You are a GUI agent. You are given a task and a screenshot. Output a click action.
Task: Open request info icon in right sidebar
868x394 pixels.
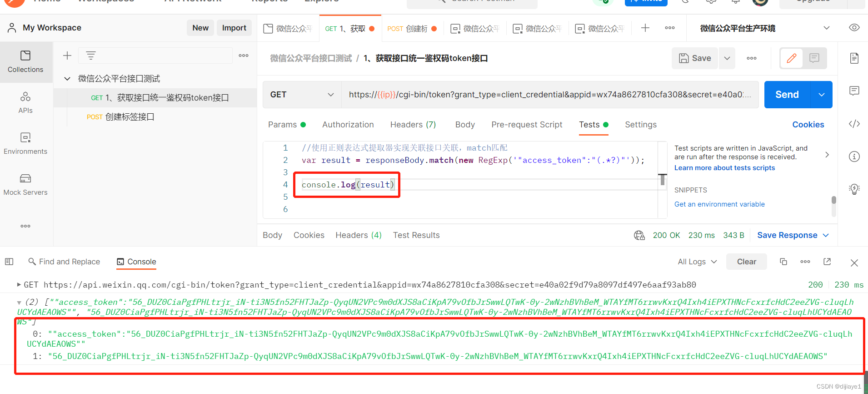pos(854,157)
